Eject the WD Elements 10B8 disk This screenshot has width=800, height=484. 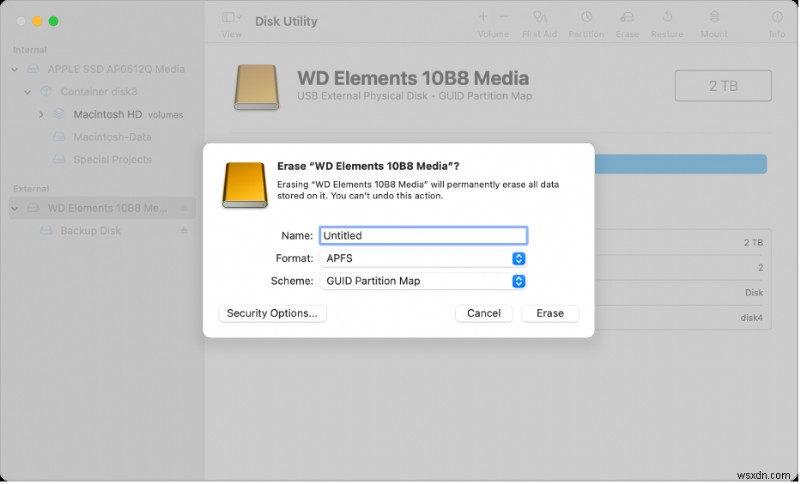[184, 208]
